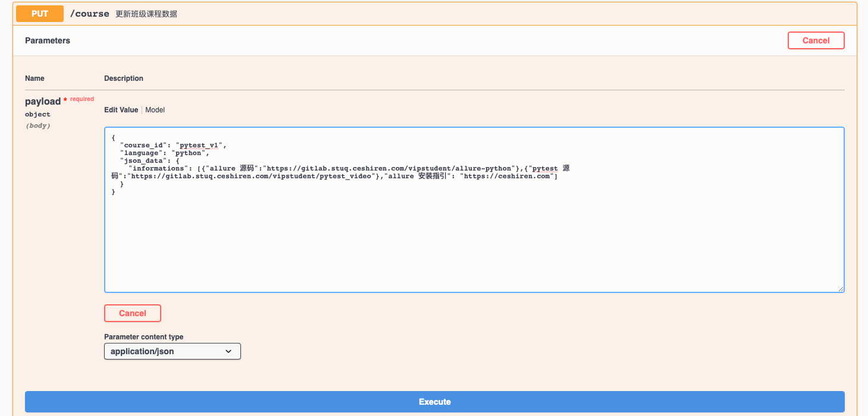Click the allure-python GitLab URL text

389,168
